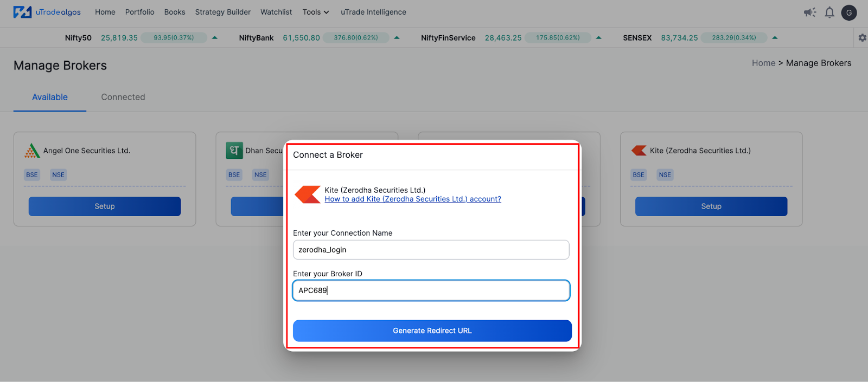
Task: Open the Books page
Action: click(175, 12)
